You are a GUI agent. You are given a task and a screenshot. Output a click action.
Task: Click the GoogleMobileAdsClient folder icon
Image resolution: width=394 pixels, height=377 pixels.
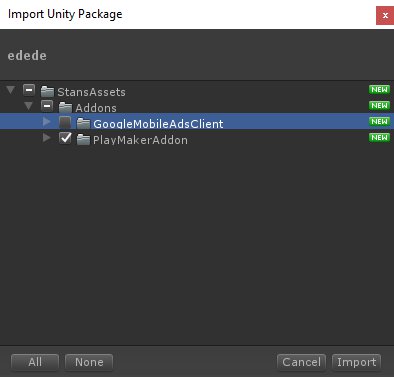click(83, 123)
